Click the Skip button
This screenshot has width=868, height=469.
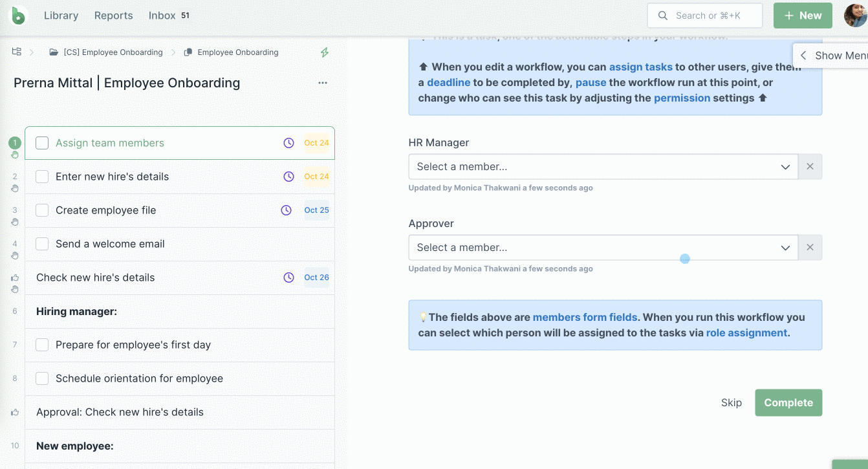point(732,402)
